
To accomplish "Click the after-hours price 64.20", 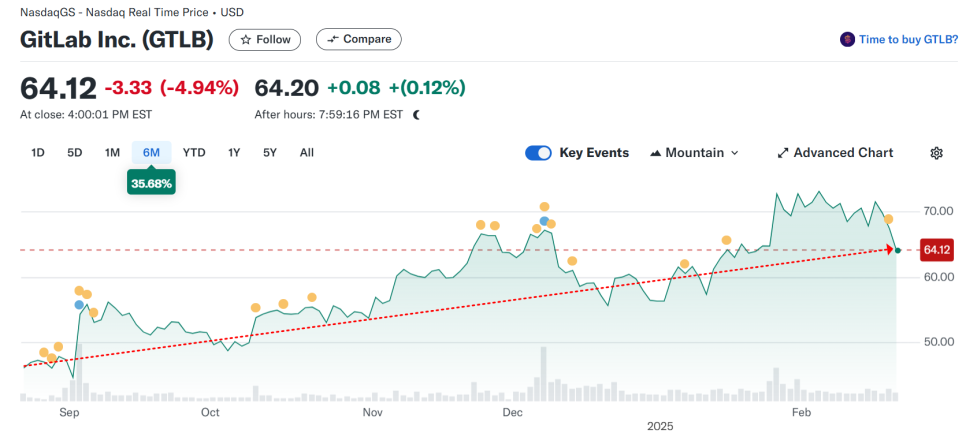I will [286, 88].
